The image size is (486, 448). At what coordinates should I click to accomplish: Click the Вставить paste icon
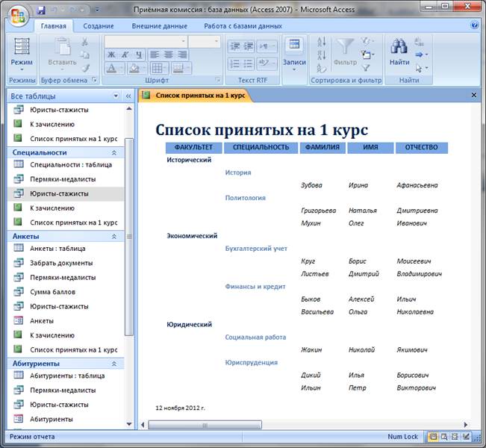point(62,46)
